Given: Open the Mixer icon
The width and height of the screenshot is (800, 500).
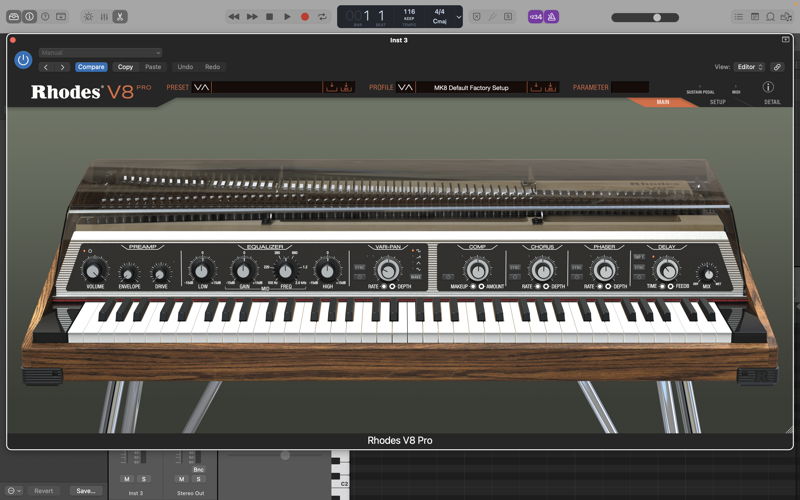Looking at the screenshot, I should (104, 17).
